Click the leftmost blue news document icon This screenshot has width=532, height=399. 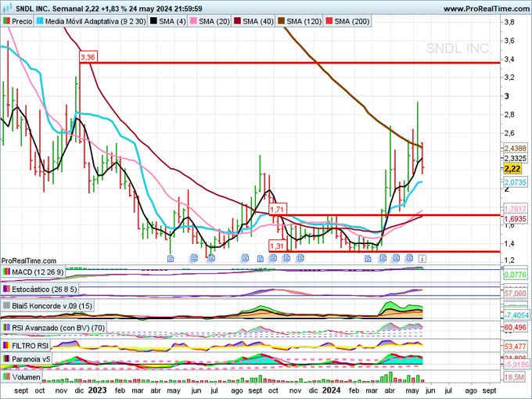(171, 259)
